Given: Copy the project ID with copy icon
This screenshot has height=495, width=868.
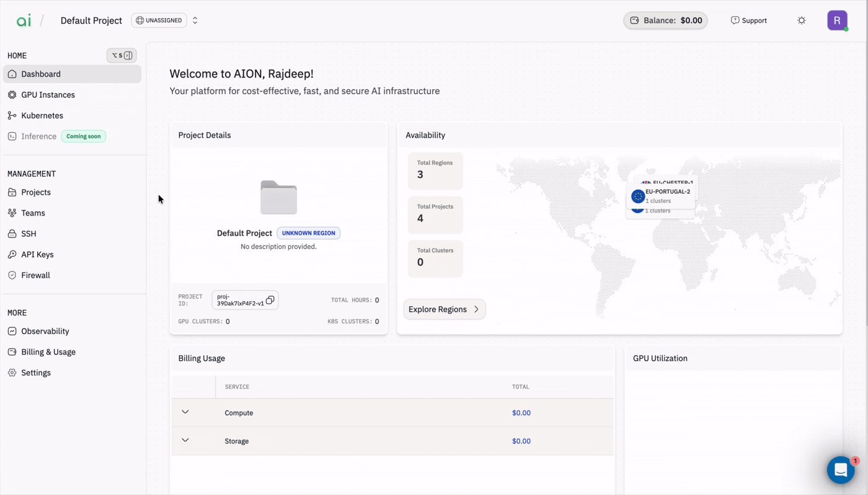Looking at the screenshot, I should 270,300.
